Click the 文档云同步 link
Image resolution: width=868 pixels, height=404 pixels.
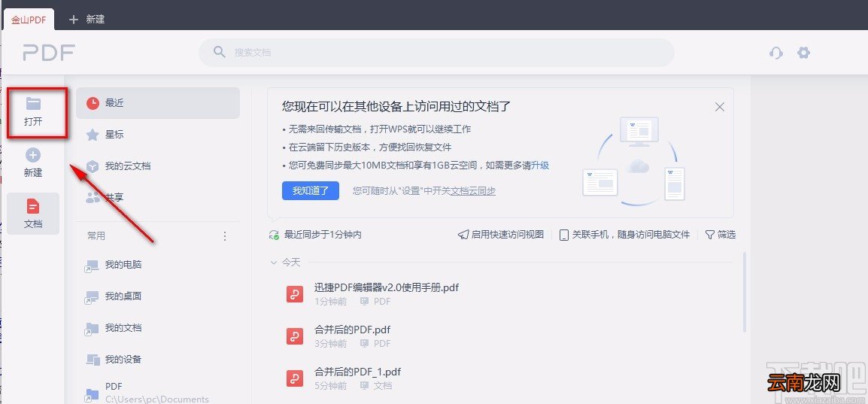[x=473, y=191]
